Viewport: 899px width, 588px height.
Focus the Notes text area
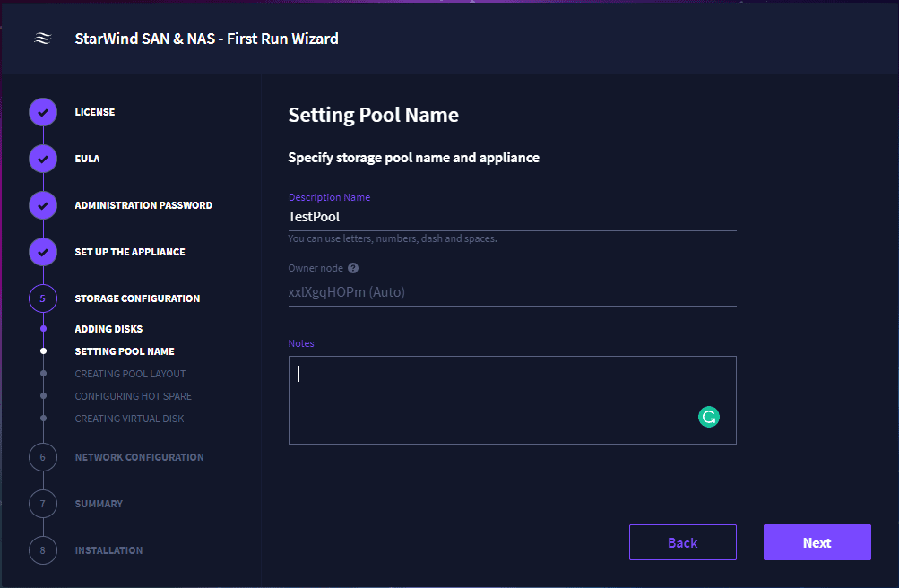(x=493, y=400)
